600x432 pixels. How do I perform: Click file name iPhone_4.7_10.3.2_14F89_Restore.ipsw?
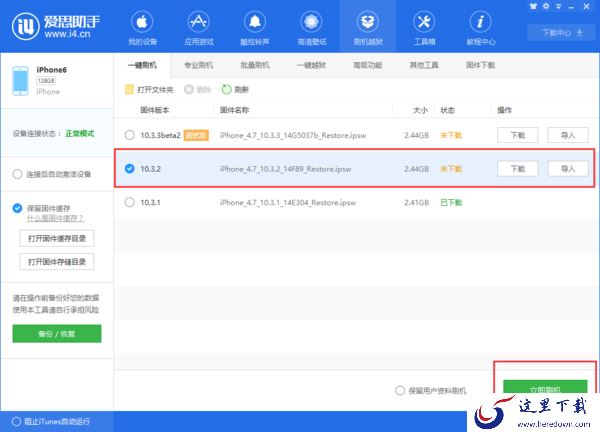coord(285,169)
